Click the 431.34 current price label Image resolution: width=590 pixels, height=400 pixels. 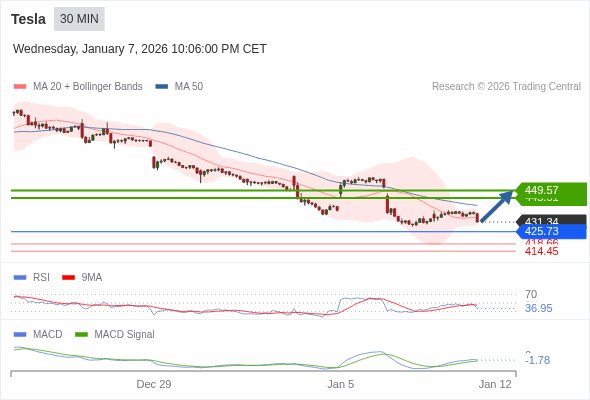(x=552, y=220)
